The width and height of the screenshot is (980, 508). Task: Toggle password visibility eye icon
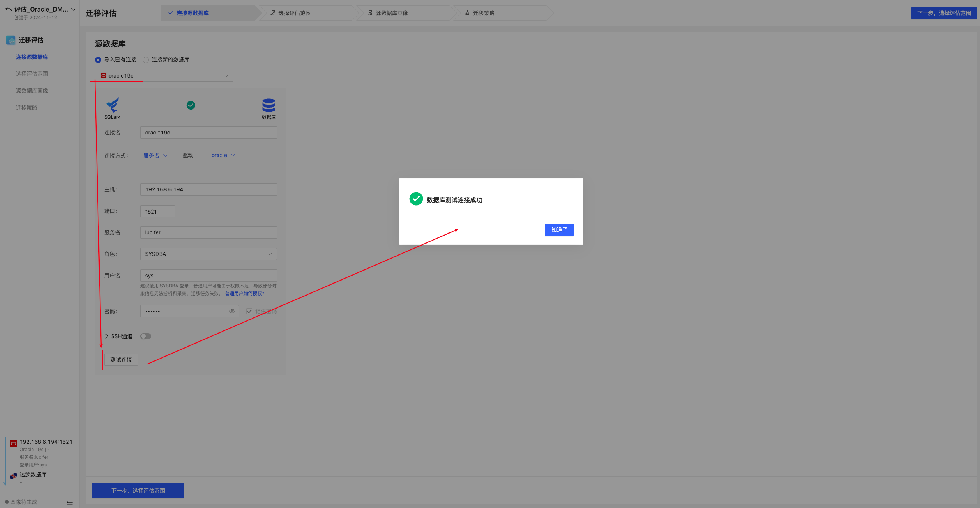tap(232, 311)
